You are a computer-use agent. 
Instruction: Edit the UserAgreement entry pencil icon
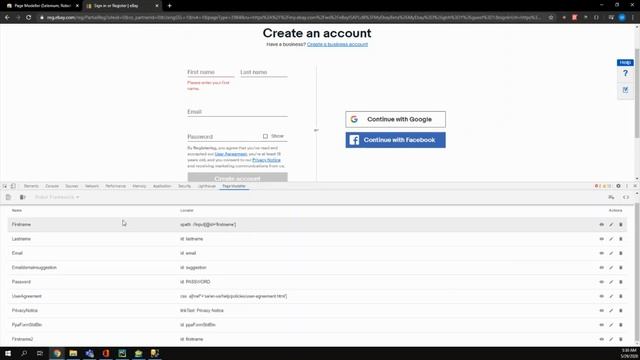pos(611,296)
